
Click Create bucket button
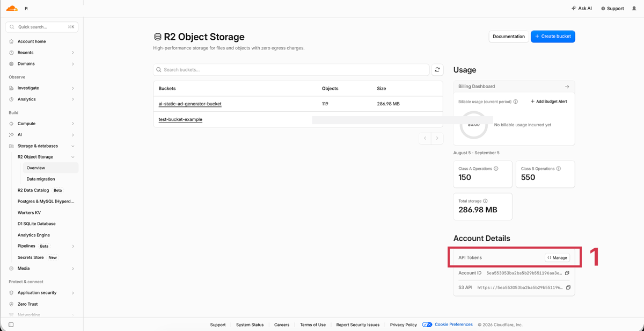(x=553, y=37)
